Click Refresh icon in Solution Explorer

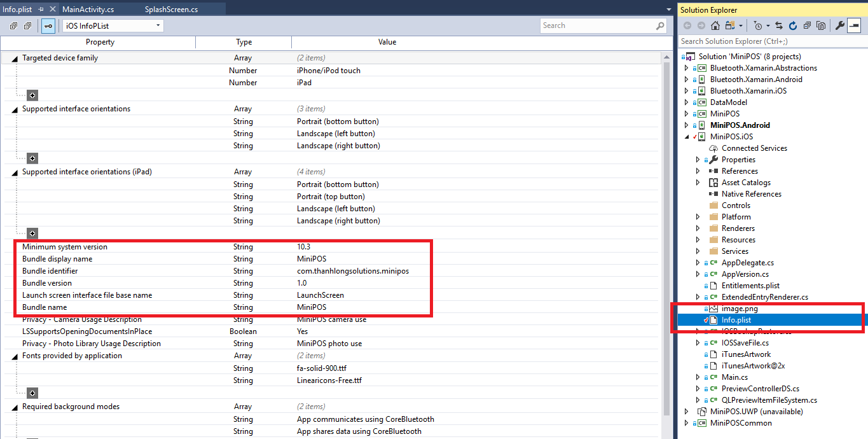tap(793, 25)
